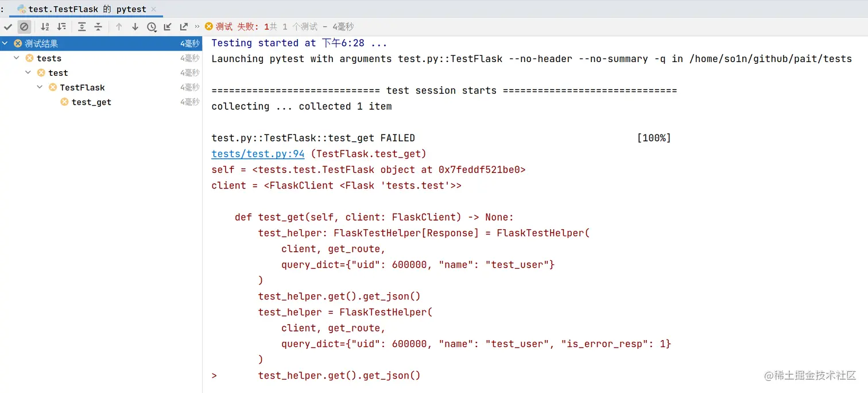The image size is (868, 393).
Task: Click the 4毫秒 duration on test_get row
Action: click(x=189, y=102)
